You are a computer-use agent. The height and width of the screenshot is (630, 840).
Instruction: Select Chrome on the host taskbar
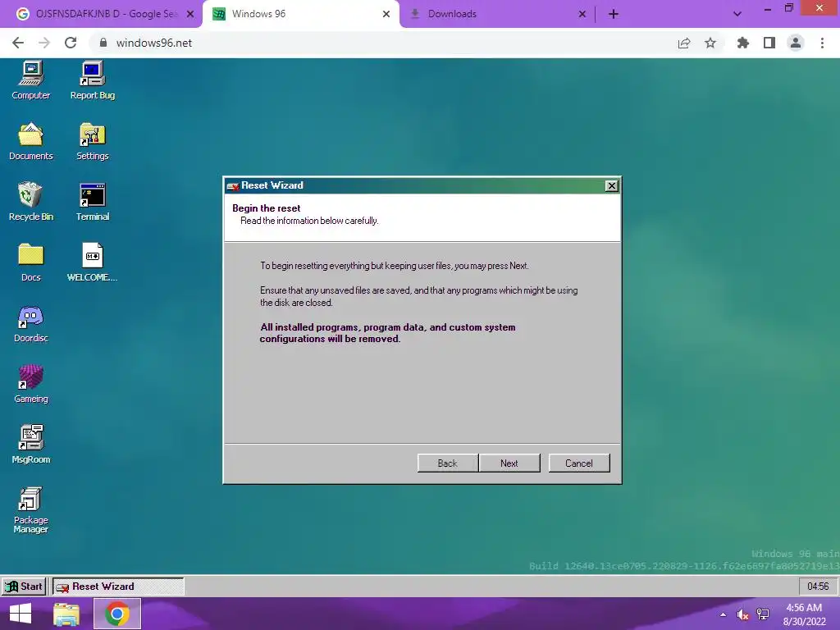coord(117,614)
